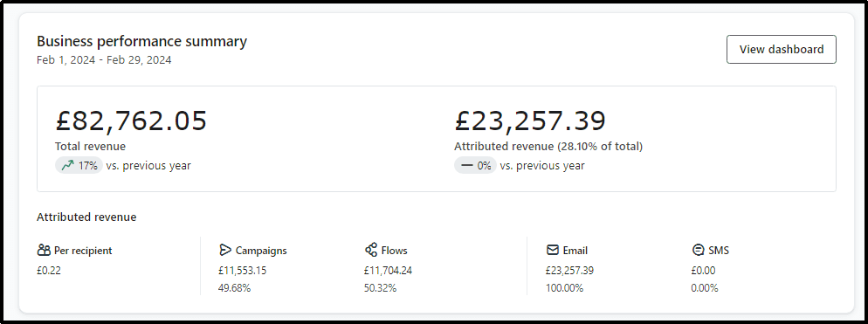
Task: Click the Campaigns label
Action: click(x=261, y=251)
